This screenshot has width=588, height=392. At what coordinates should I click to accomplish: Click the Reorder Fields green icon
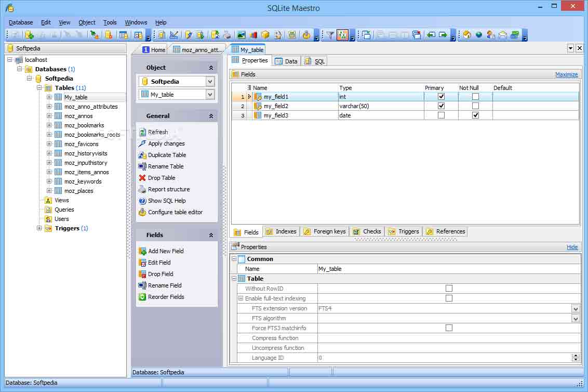click(x=142, y=297)
